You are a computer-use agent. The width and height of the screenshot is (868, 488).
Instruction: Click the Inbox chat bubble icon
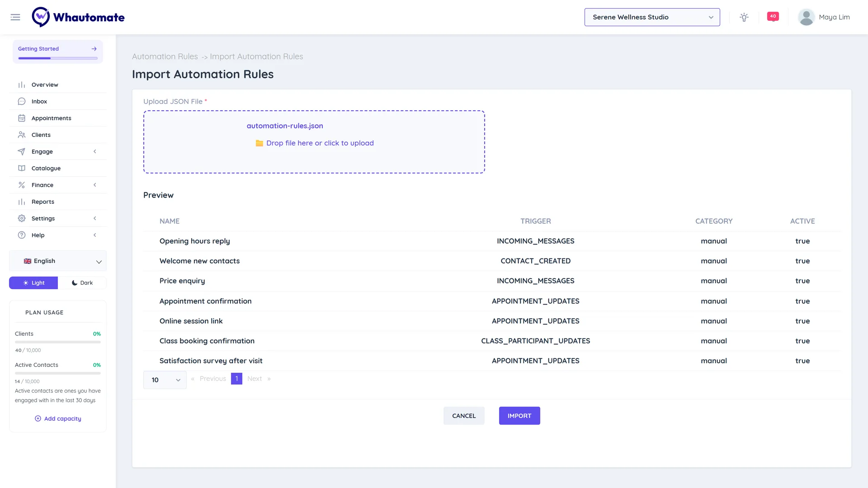pos(22,101)
